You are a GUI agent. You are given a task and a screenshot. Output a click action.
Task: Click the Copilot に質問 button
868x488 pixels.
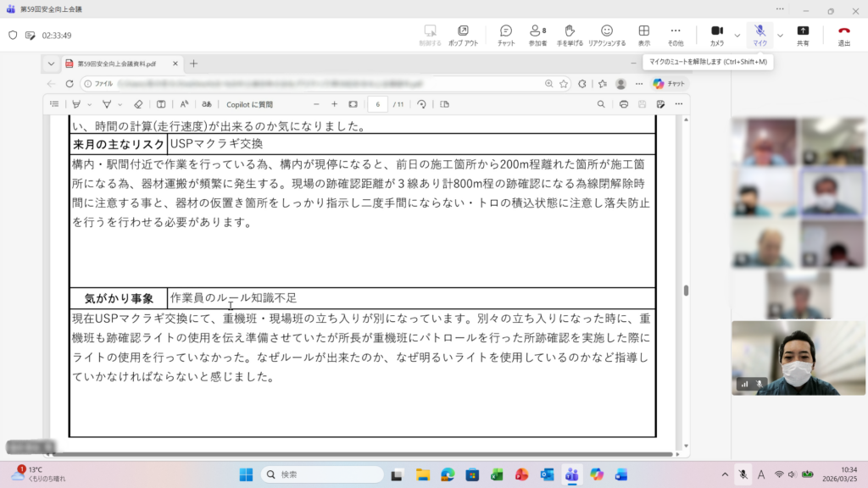click(249, 104)
